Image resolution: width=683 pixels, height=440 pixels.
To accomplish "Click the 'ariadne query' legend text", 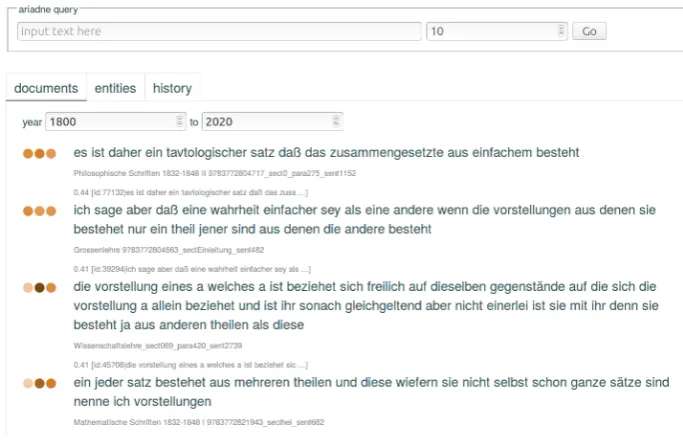I will 48,10.
